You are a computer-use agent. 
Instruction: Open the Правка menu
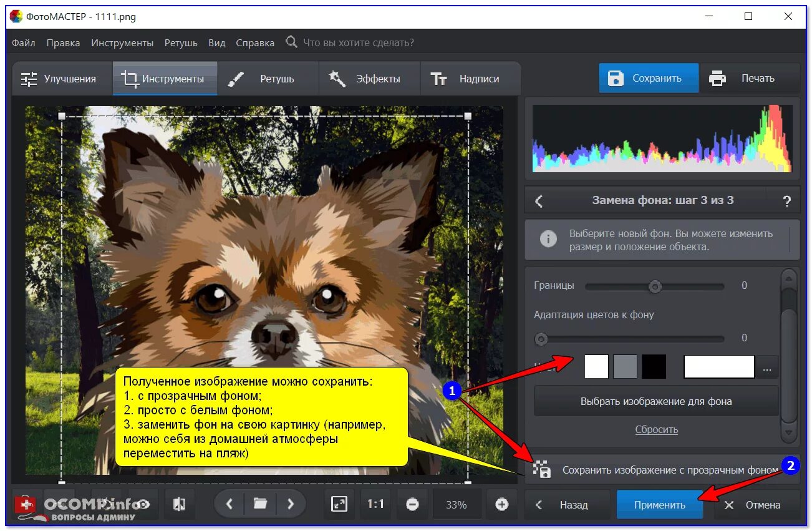[x=63, y=43]
